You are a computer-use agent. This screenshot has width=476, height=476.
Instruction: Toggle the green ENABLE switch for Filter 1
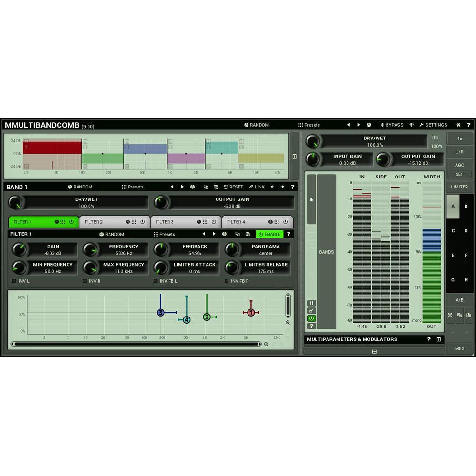tap(269, 234)
